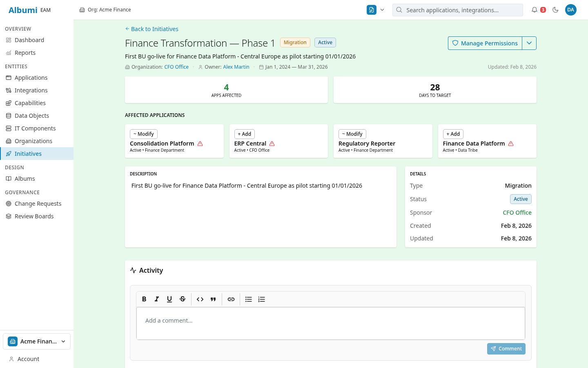Toggle italic formatting in comment editor

[x=157, y=299]
